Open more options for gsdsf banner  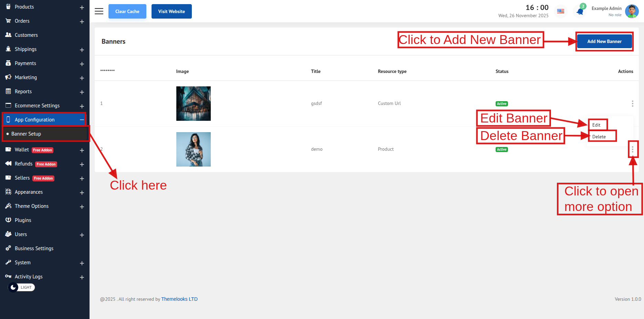tap(632, 104)
